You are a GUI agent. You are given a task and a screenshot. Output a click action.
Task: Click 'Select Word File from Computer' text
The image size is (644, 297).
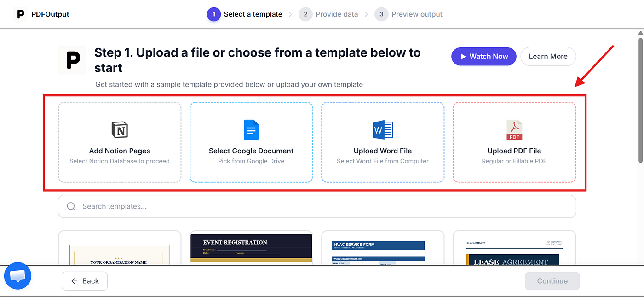[383, 161]
